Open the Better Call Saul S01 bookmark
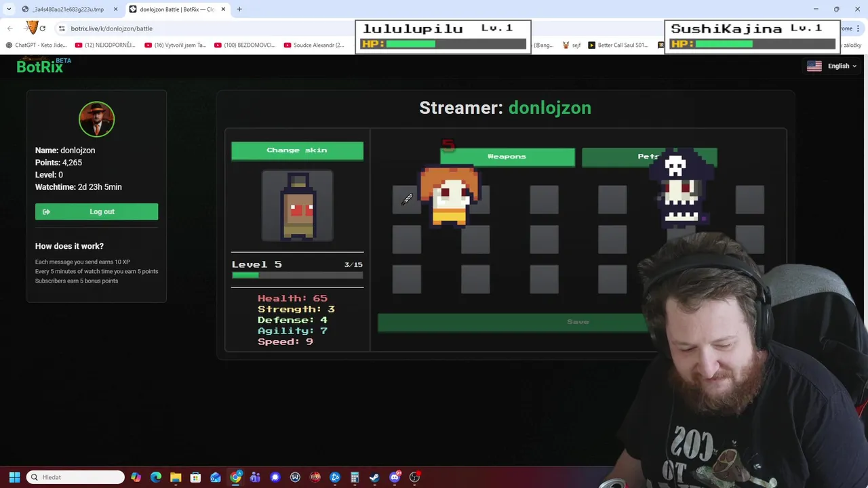This screenshot has width=868, height=488. 618,45
